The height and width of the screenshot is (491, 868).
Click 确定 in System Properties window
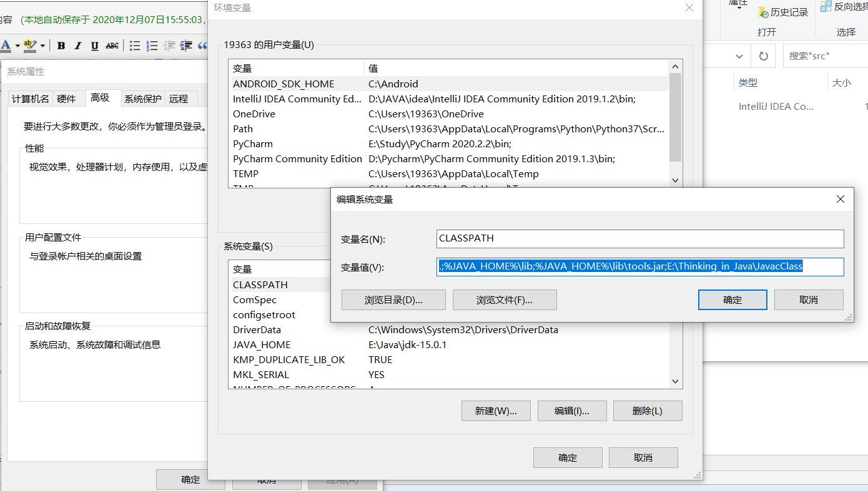tap(190, 479)
